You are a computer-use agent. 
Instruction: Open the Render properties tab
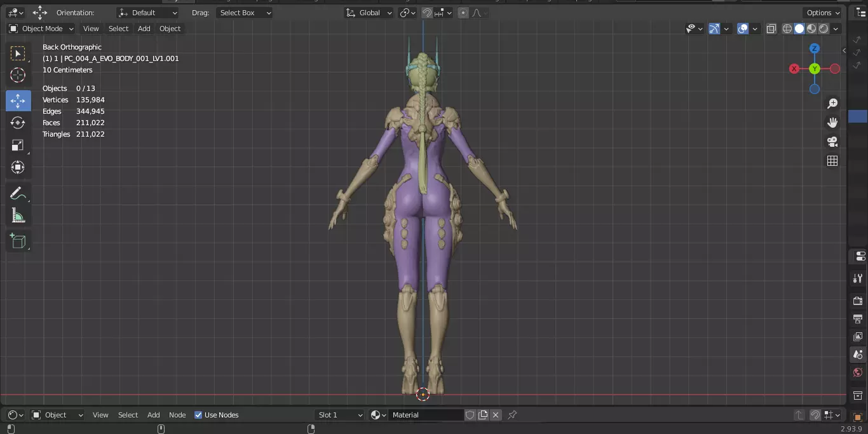[858, 301]
